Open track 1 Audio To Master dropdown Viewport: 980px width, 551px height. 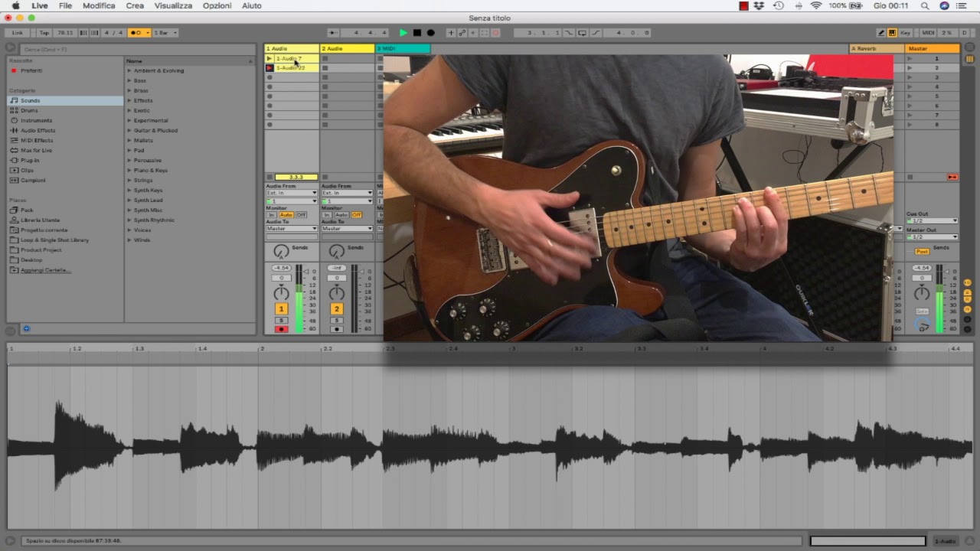pyautogui.click(x=292, y=229)
